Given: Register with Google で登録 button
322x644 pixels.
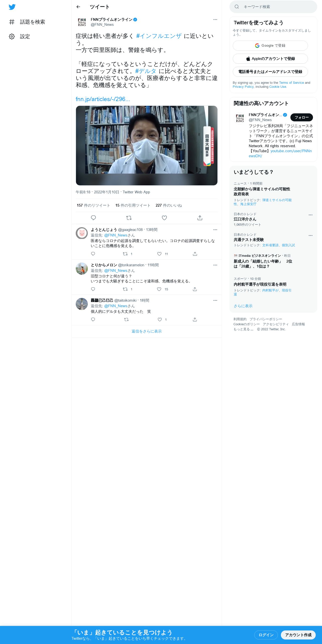Looking at the screenshot, I should pos(270,46).
